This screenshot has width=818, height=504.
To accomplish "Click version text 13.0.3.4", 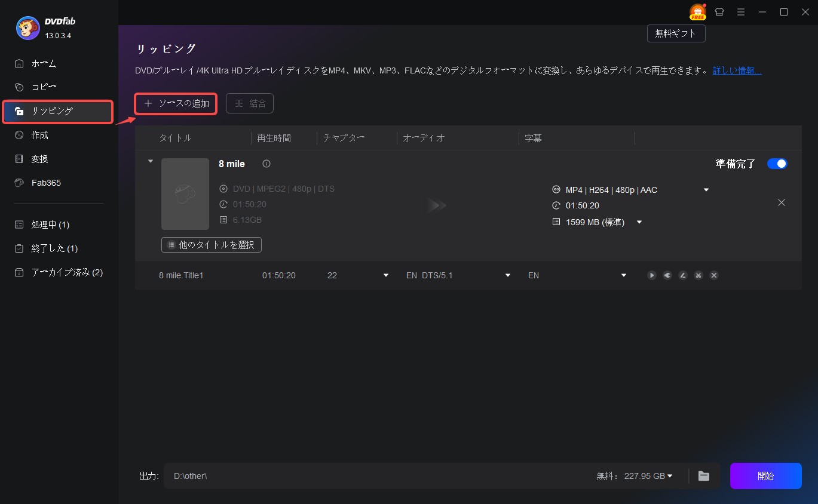I will [x=58, y=36].
